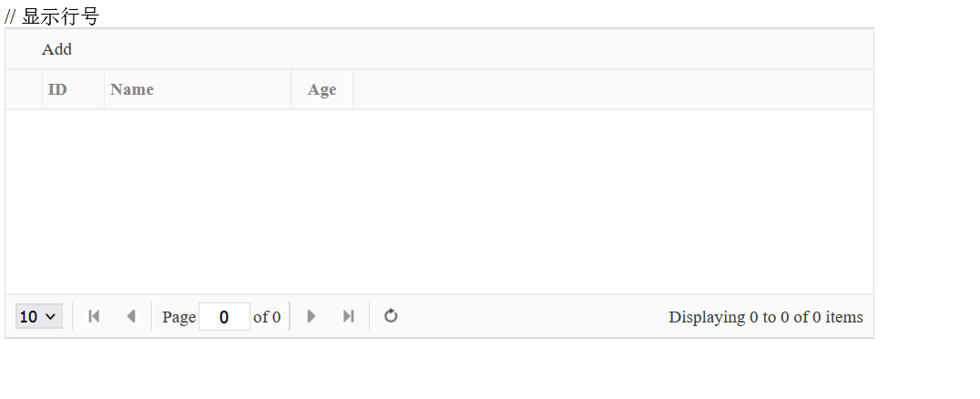980x399 pixels.
Task: Click the "Page" label in the pager
Action: (x=179, y=317)
